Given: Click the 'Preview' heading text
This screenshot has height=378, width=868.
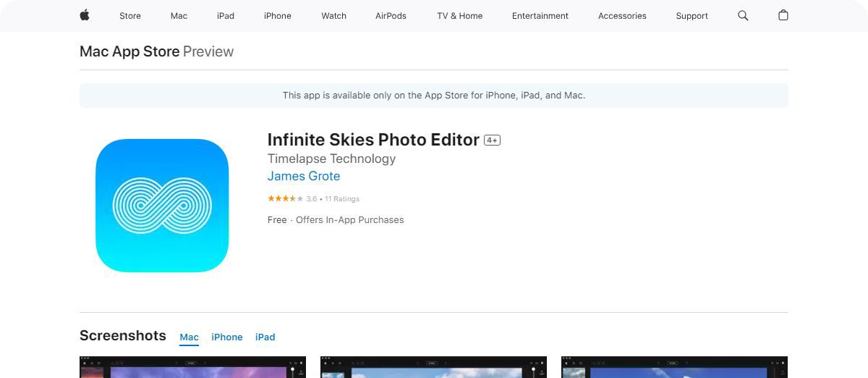Looking at the screenshot, I should tap(208, 51).
